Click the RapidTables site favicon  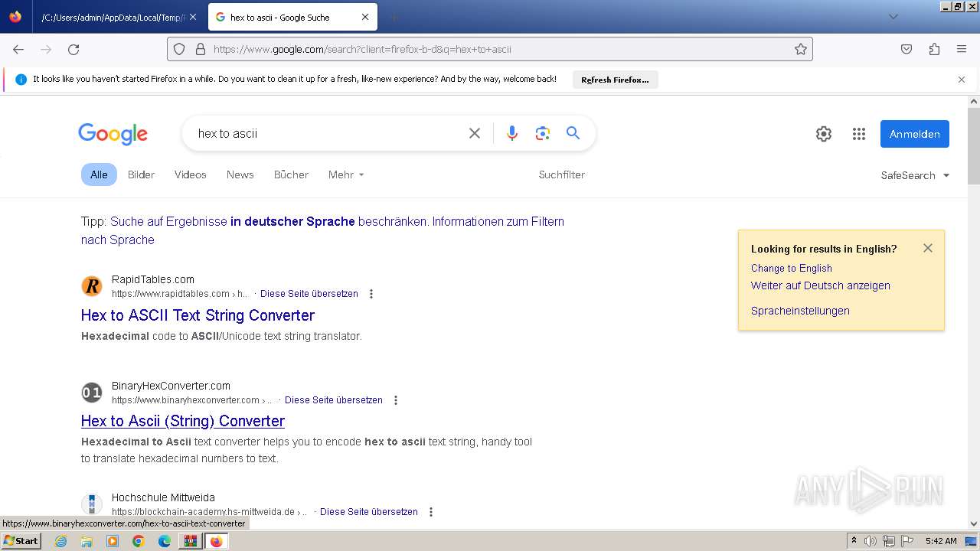pyautogui.click(x=92, y=286)
